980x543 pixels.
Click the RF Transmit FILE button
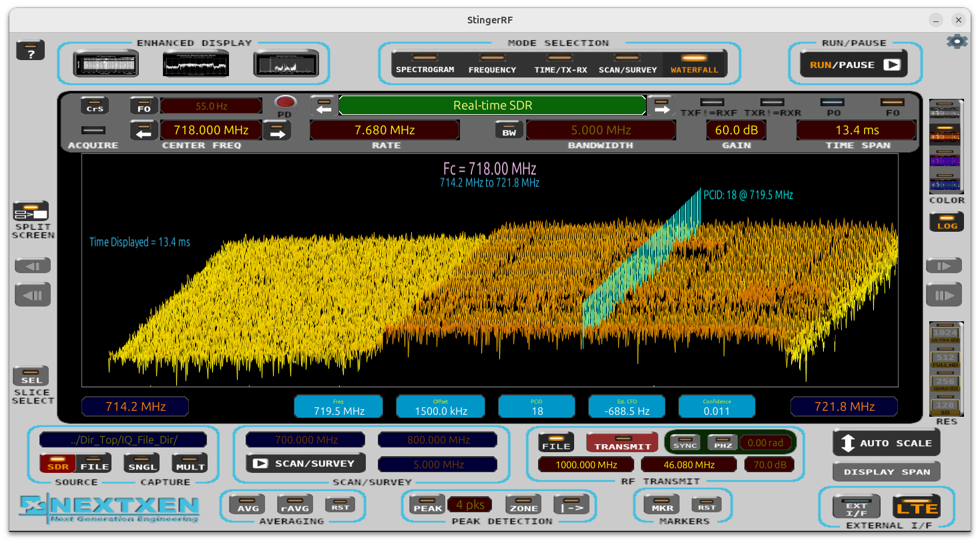coord(556,442)
